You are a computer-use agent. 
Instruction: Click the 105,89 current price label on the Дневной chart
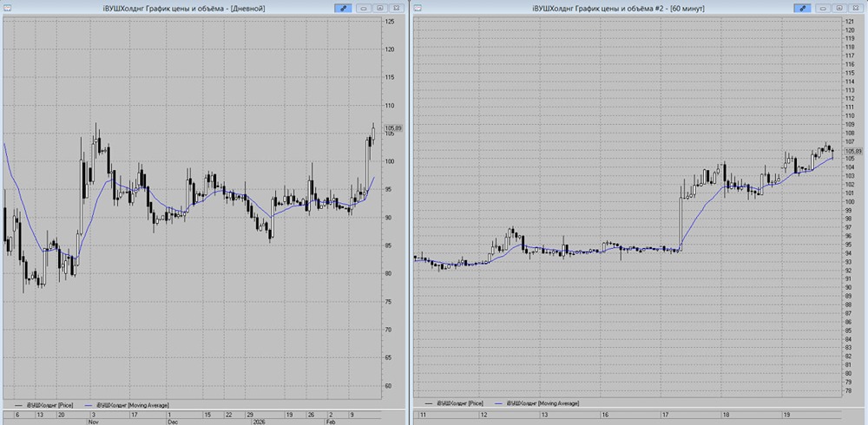393,127
